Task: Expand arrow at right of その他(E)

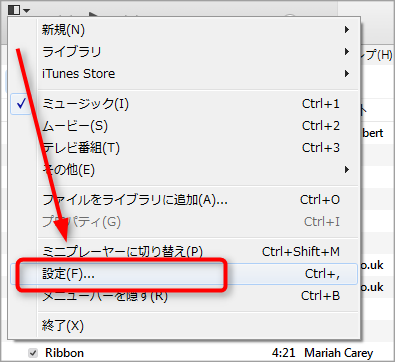Action: [x=347, y=170]
